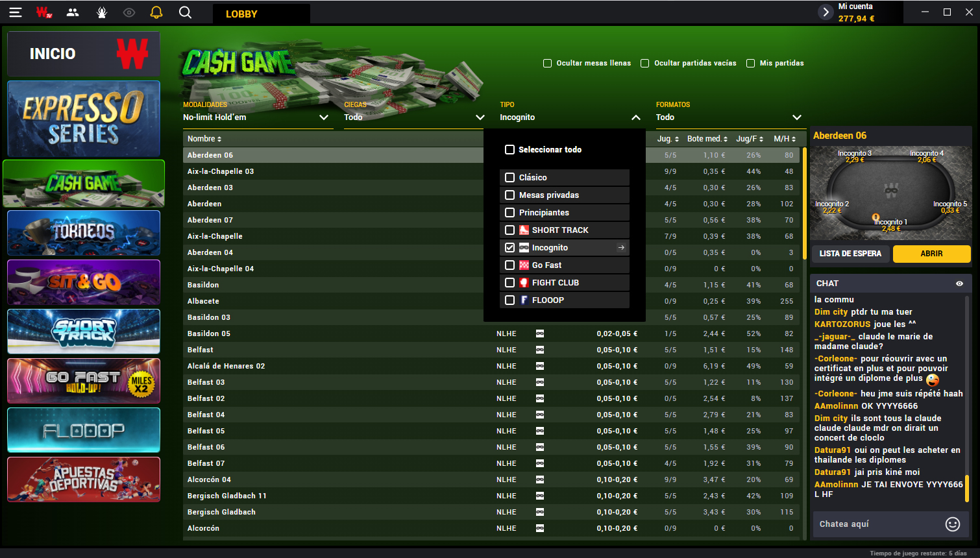Expand the Formatos dropdown
980x558 pixels.
point(728,117)
